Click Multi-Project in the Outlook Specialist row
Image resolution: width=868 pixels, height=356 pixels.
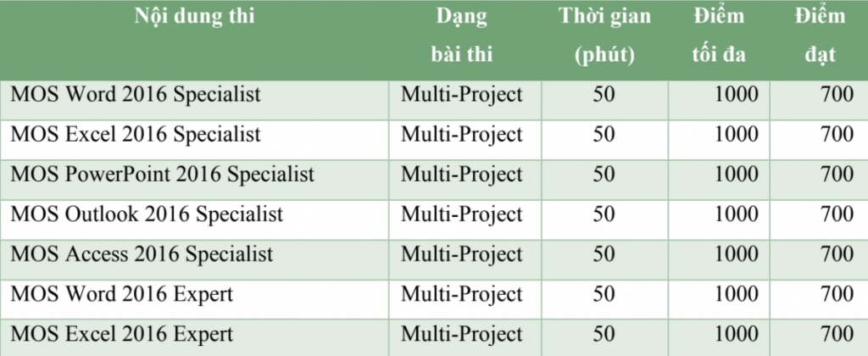point(462,214)
